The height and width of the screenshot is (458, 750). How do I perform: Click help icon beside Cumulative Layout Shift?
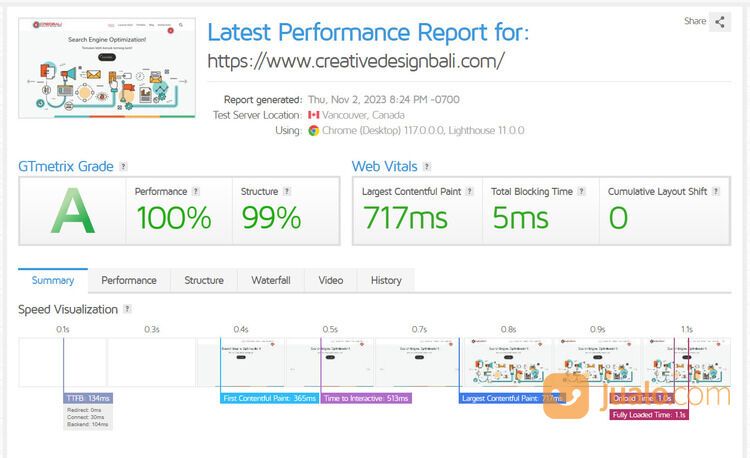pos(716,191)
